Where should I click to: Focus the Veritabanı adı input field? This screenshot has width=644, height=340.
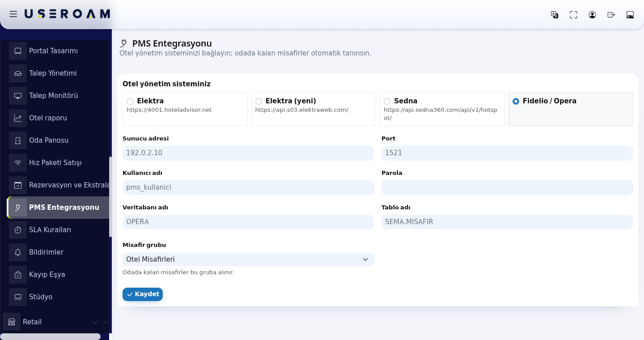pos(248,222)
